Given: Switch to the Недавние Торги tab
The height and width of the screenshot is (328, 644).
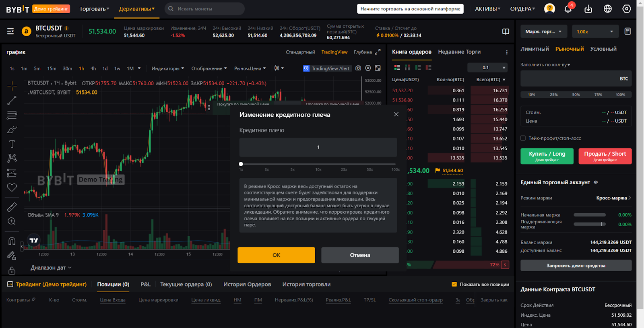Looking at the screenshot, I should pos(459,52).
